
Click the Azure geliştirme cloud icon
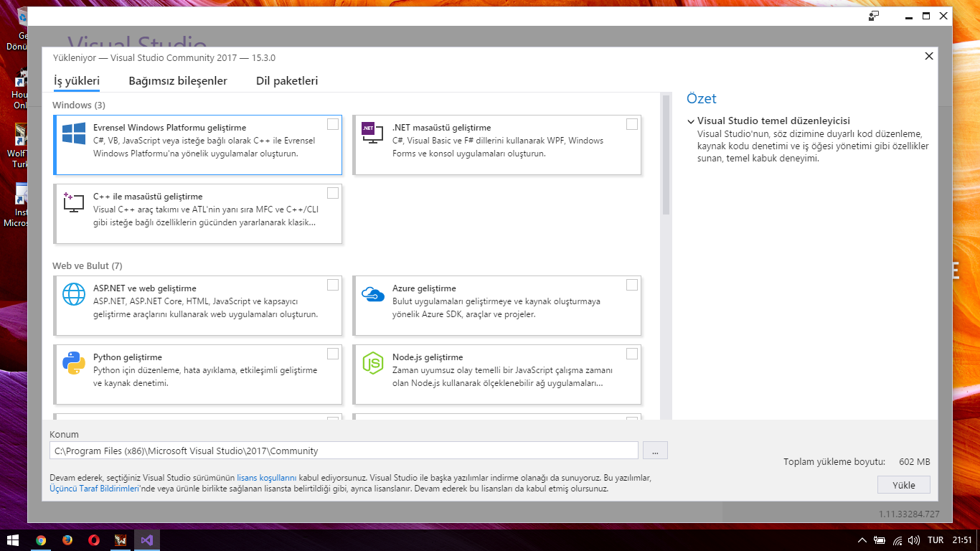pyautogui.click(x=372, y=293)
